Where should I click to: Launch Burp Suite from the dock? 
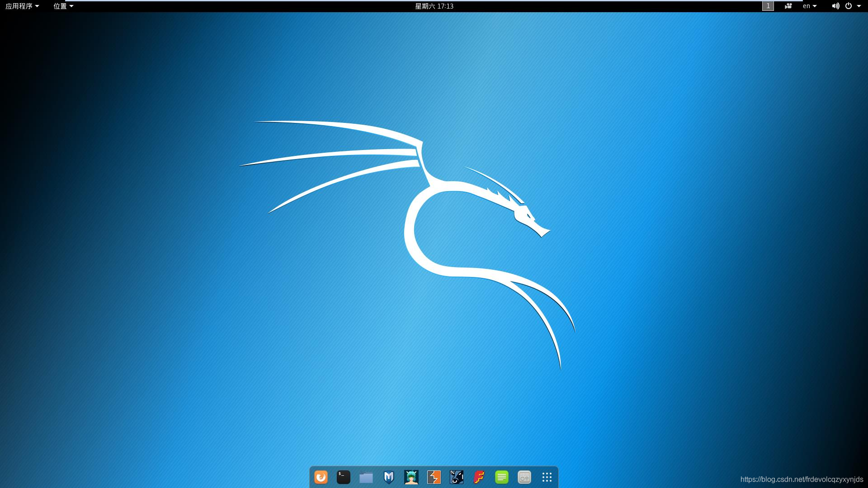(x=434, y=477)
